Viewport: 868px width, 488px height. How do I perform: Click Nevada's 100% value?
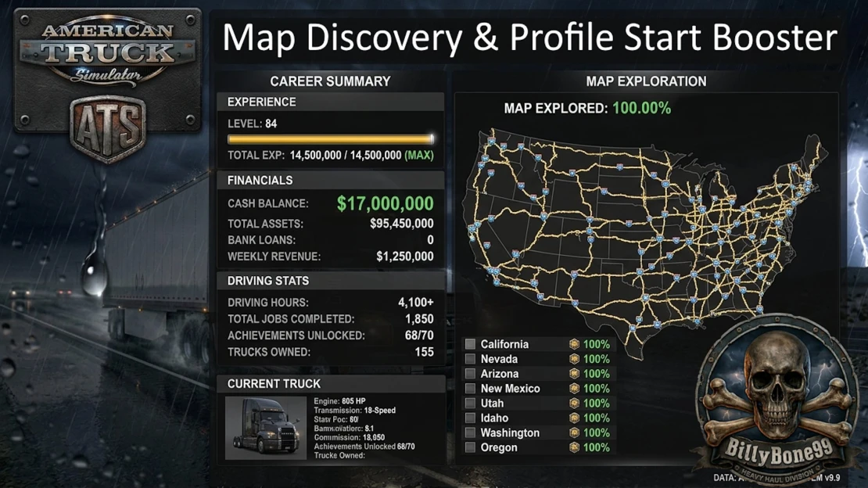tap(596, 359)
